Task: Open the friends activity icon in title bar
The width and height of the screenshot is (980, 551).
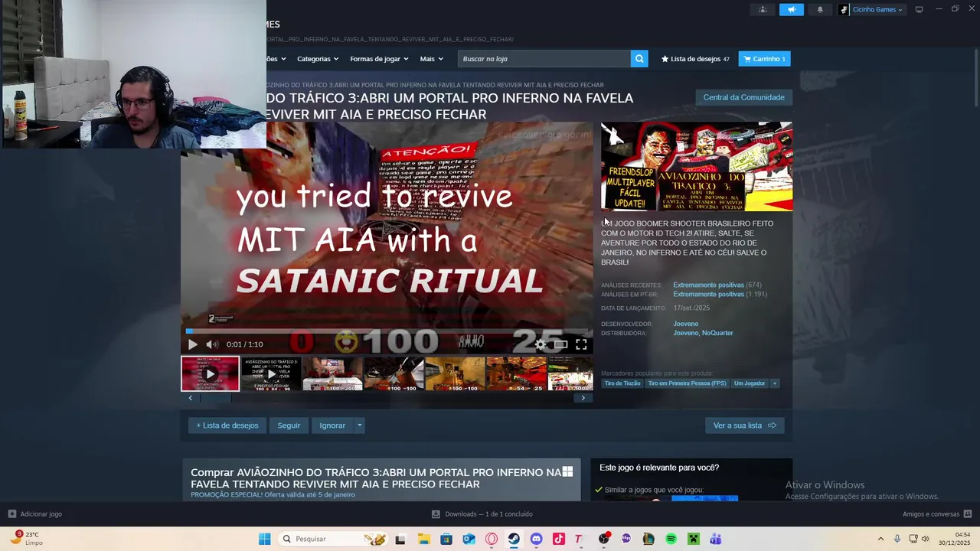Action: (x=763, y=9)
